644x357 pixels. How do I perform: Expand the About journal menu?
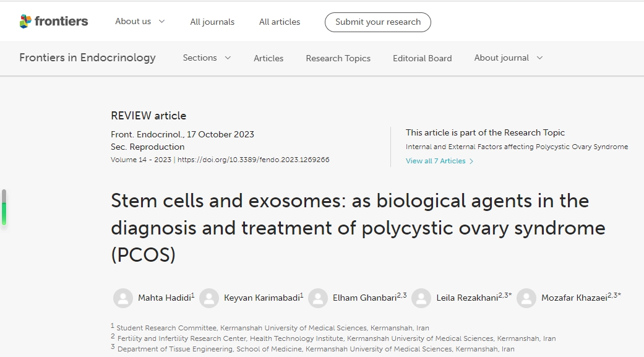(509, 58)
